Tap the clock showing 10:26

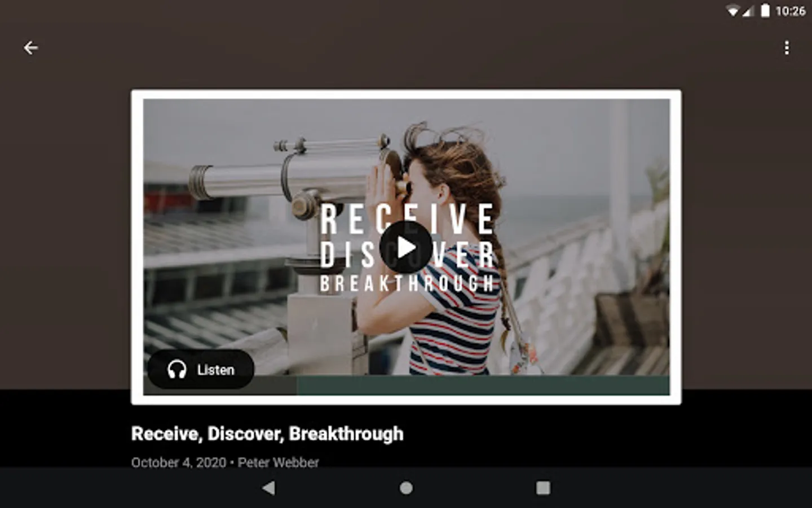(x=791, y=11)
